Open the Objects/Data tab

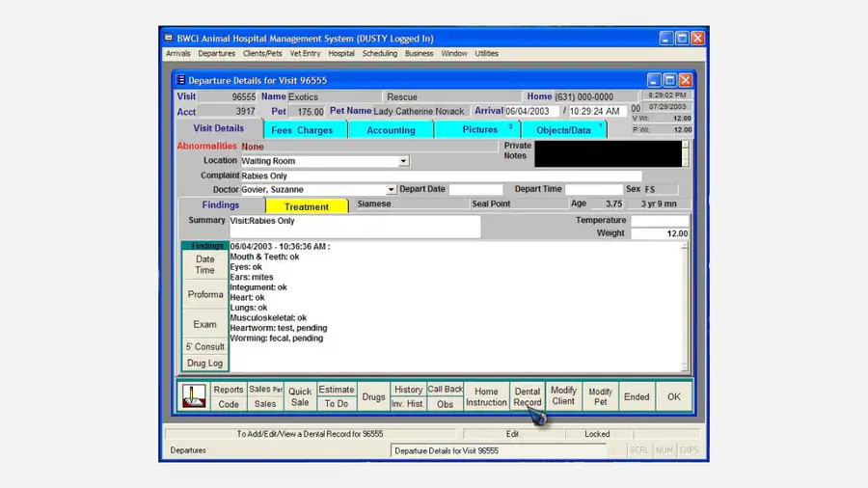(563, 130)
